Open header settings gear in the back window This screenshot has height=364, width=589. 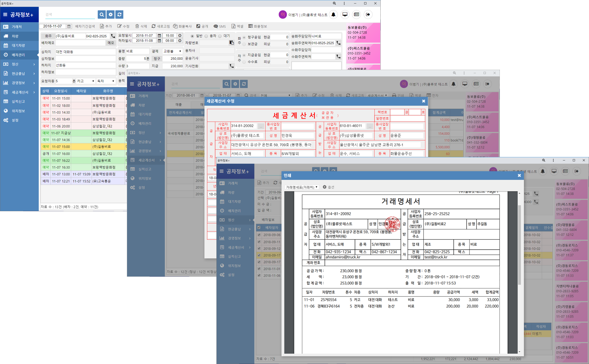111,14
